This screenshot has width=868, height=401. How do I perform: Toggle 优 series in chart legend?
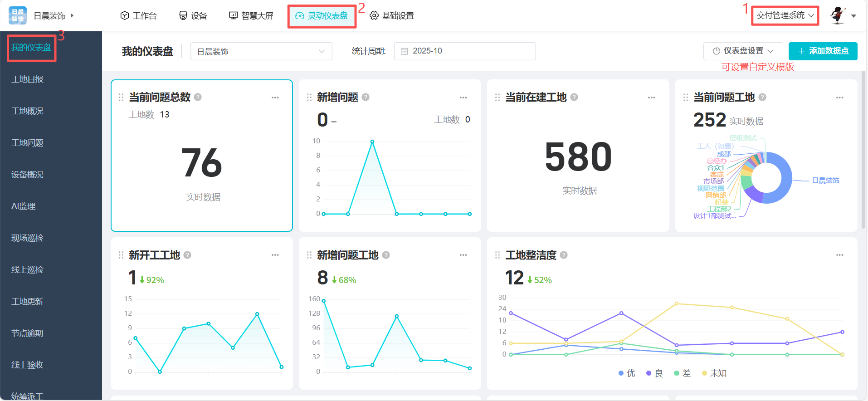pos(627,373)
